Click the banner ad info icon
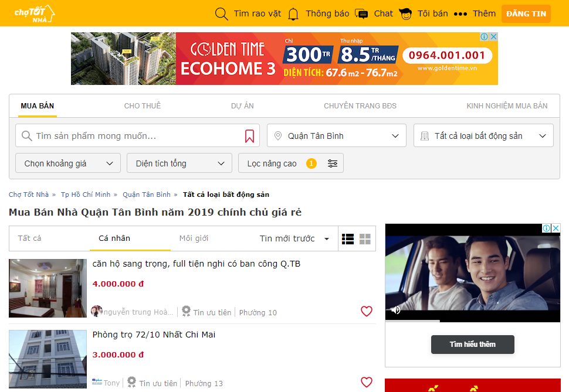 [485, 37]
